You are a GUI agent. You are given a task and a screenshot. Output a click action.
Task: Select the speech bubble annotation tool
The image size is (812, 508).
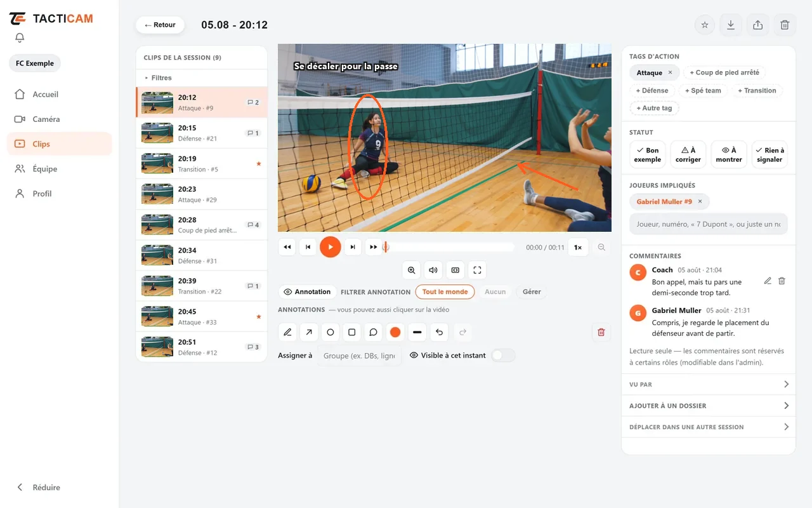coord(374,332)
